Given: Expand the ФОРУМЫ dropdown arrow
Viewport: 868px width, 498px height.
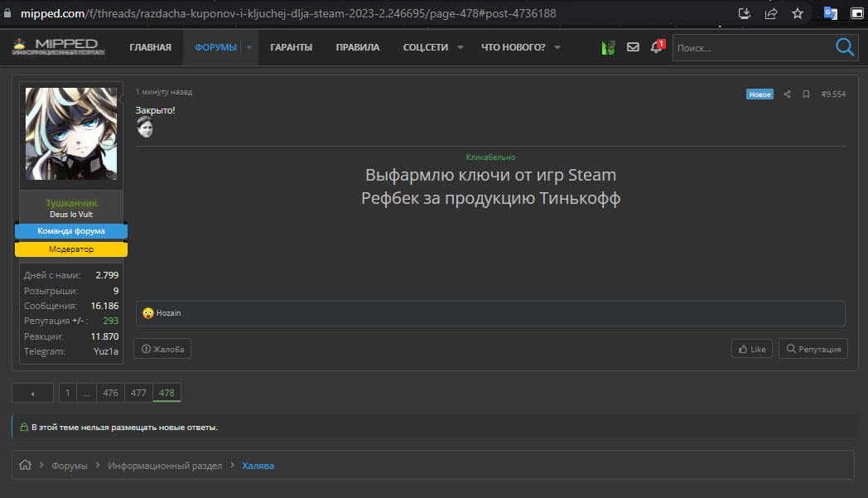Looking at the screenshot, I should click(x=249, y=47).
